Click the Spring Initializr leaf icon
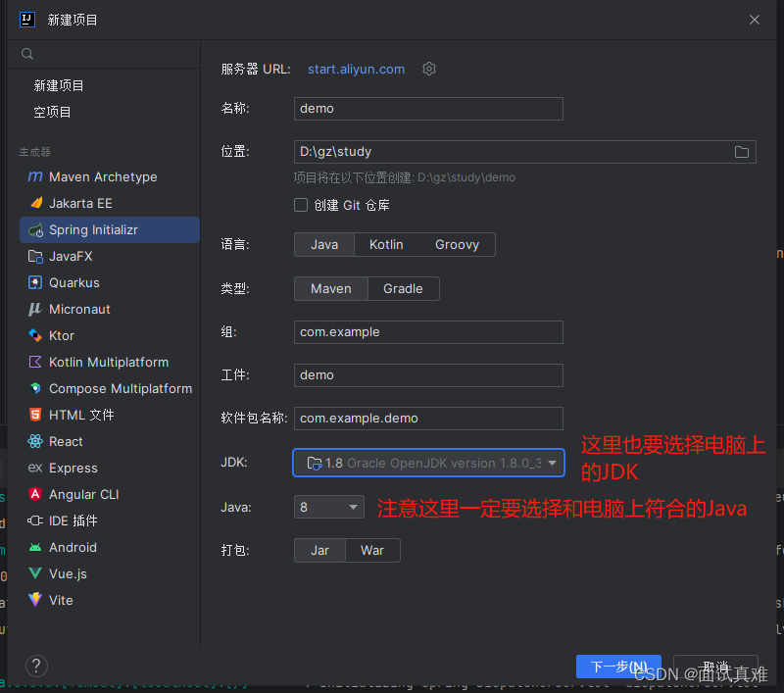This screenshot has width=784, height=693. coord(35,230)
